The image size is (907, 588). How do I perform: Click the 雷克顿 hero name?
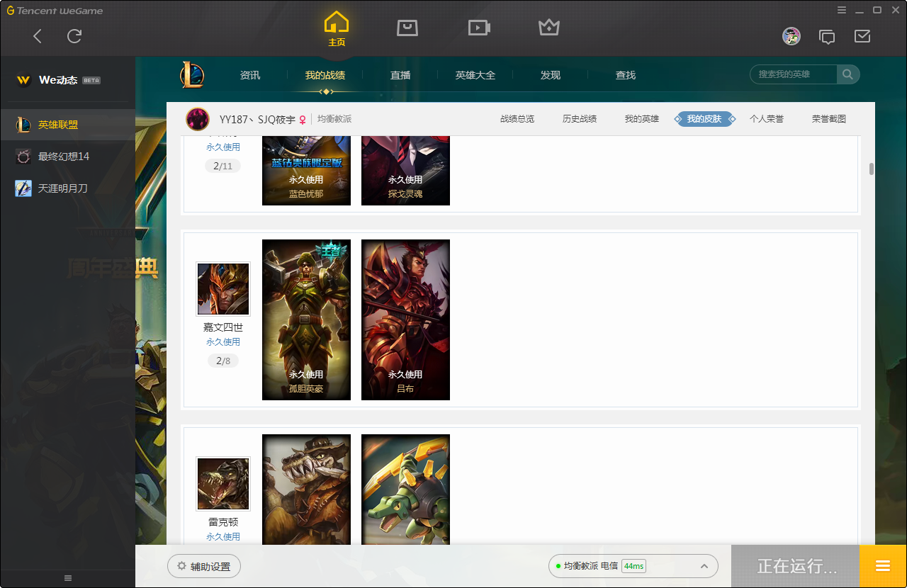tap(223, 522)
